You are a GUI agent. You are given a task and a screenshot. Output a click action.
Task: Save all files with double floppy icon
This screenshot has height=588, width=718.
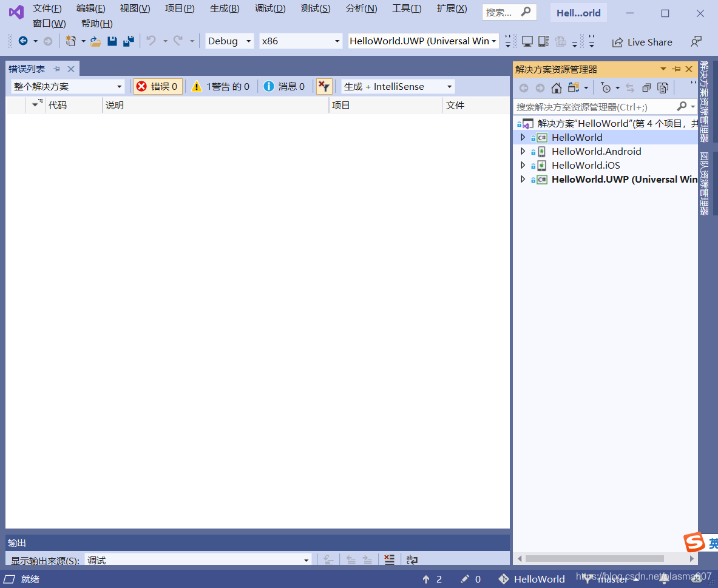point(129,41)
